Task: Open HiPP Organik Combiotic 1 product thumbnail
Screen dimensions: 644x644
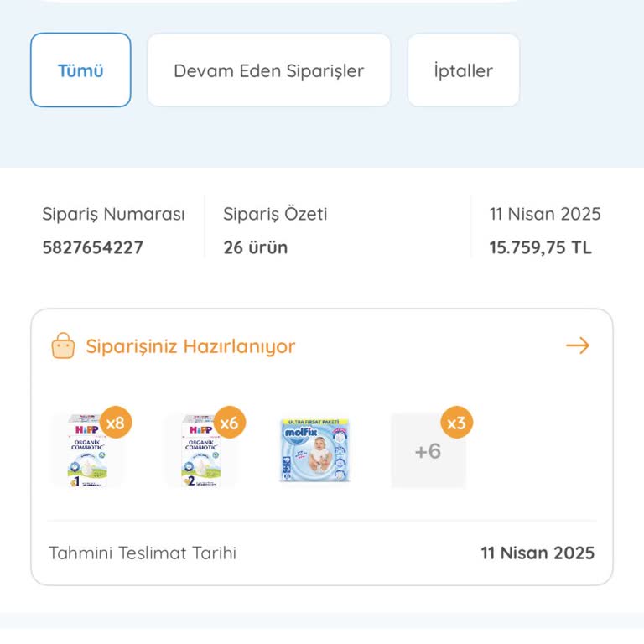Action: click(86, 451)
